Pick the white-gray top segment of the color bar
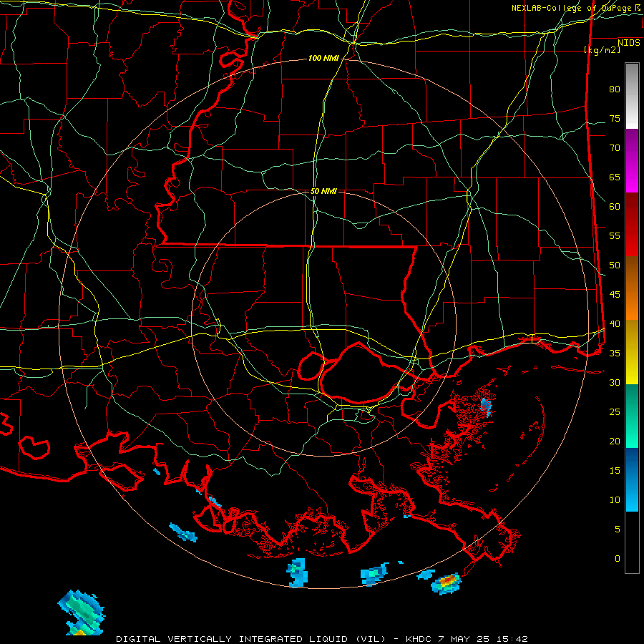The image size is (644, 644). click(632, 96)
